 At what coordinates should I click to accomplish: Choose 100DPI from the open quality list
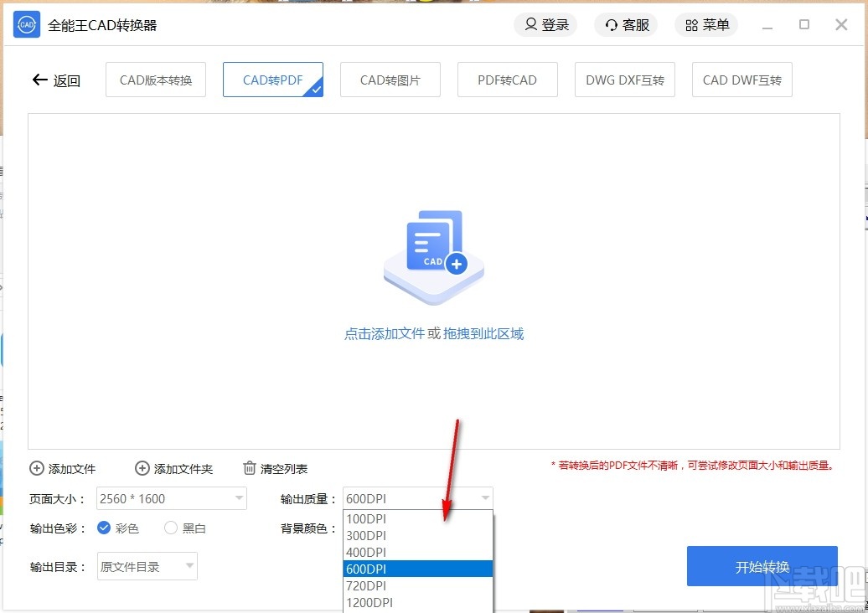click(x=366, y=518)
